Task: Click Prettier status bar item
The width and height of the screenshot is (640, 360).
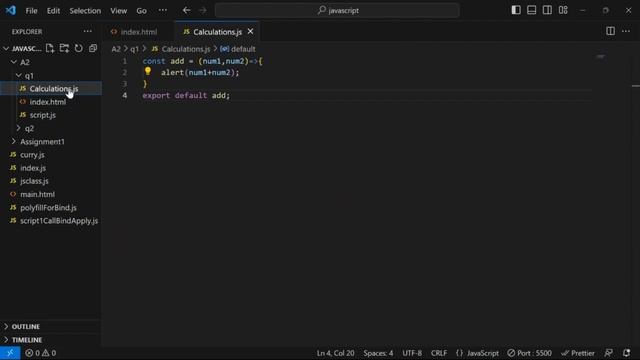Action: [x=578, y=353]
